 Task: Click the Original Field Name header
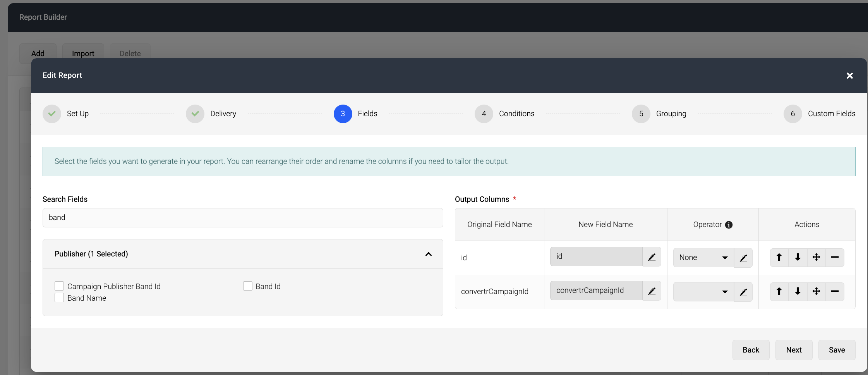coord(499,225)
